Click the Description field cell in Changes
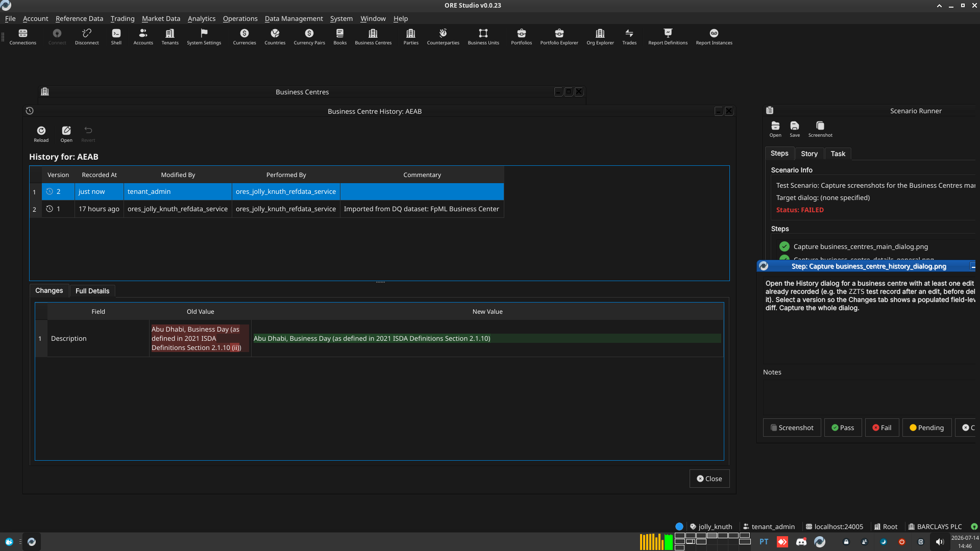This screenshot has width=980, height=551. [x=98, y=338]
